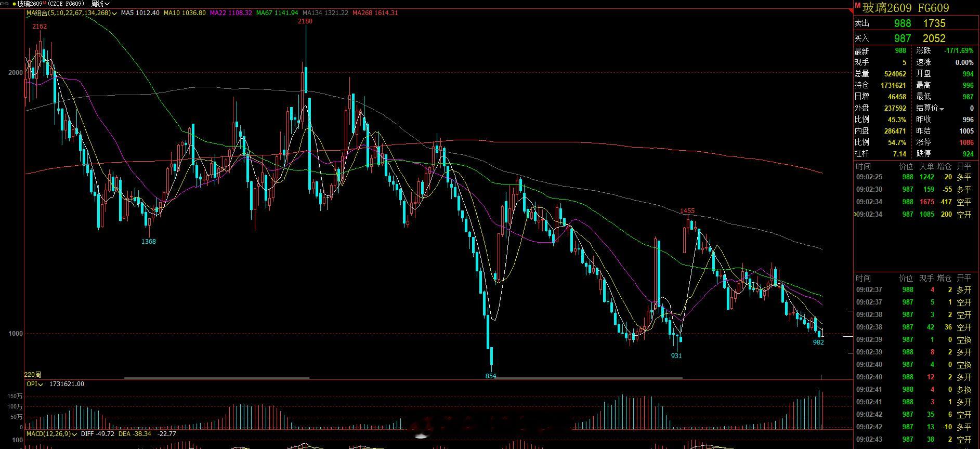Click the 杠杆 value 7.14
Image resolution: width=980 pixels, height=449 pixels.
(x=899, y=154)
